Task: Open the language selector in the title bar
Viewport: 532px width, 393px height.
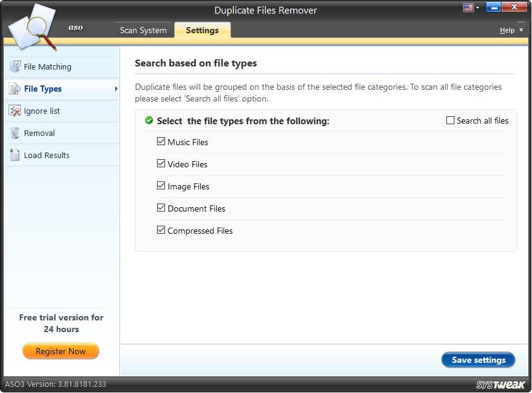Action: 469,7
